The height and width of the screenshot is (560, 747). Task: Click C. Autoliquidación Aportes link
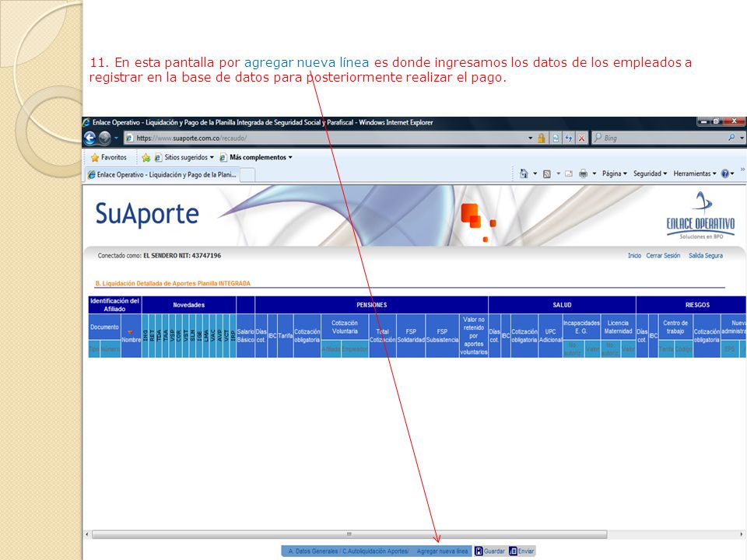click(375, 551)
